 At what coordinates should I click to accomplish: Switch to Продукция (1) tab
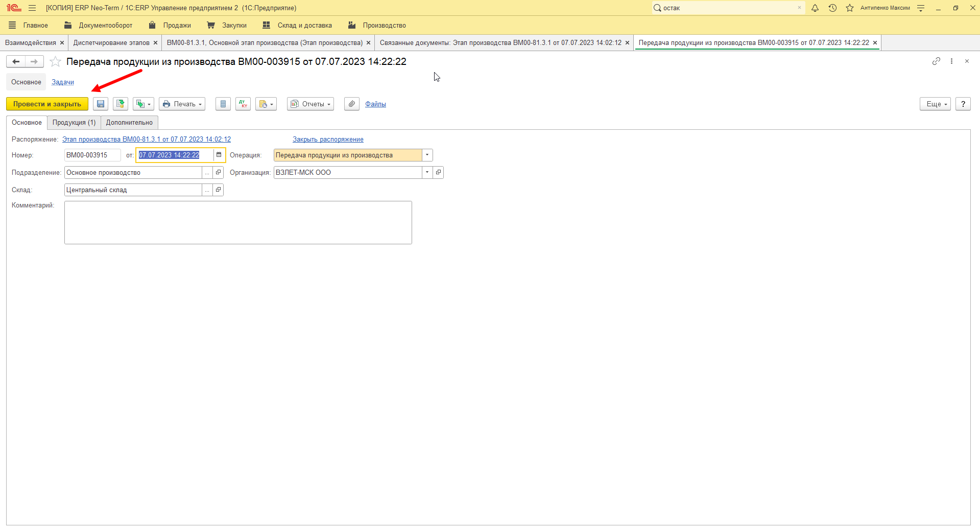(x=74, y=123)
